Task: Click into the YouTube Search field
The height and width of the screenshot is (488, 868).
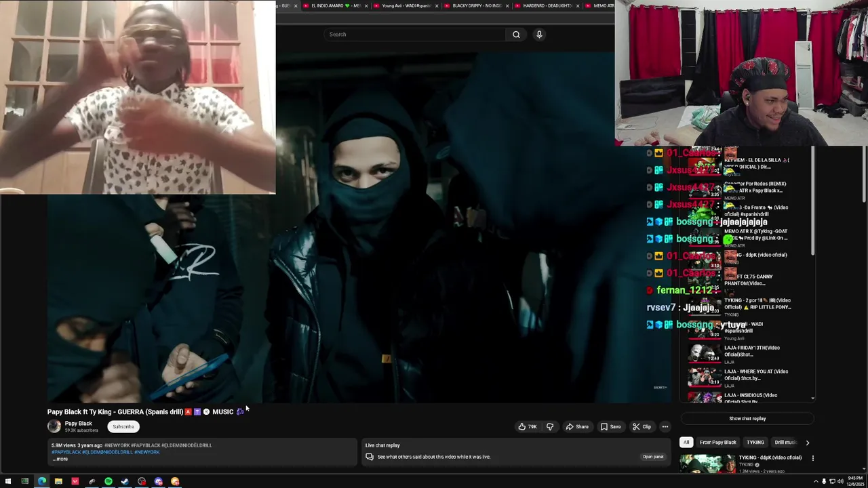Action: coord(415,35)
